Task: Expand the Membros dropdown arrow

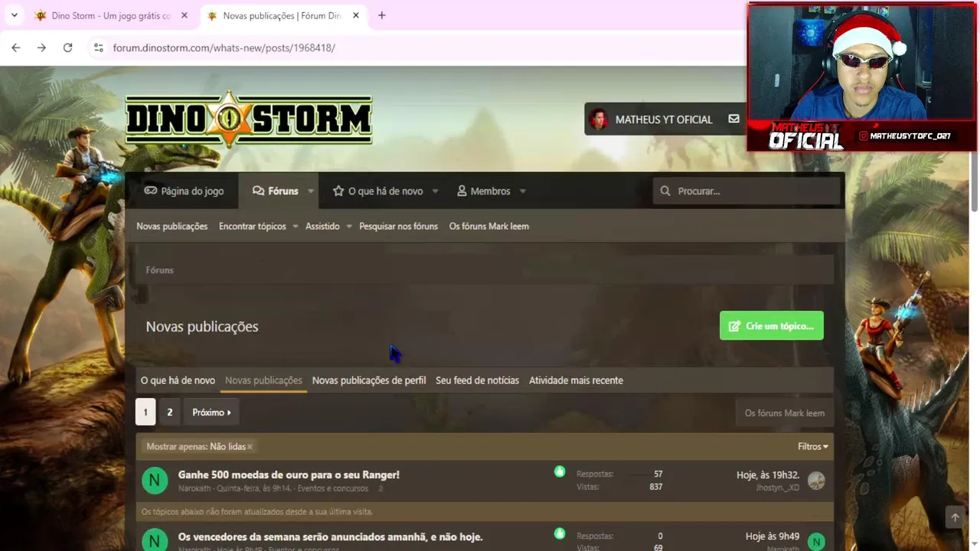Action: click(522, 191)
